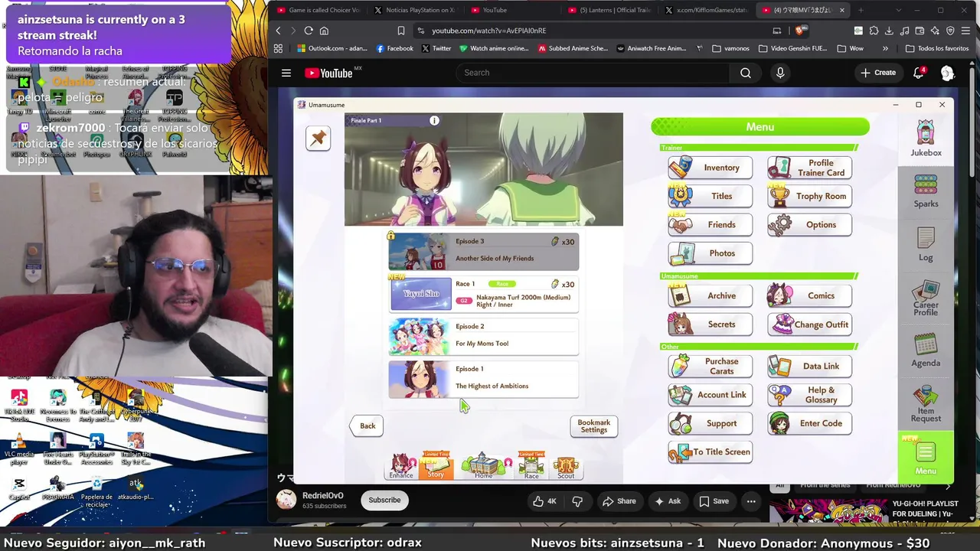Return To Title Screen

coord(710,452)
